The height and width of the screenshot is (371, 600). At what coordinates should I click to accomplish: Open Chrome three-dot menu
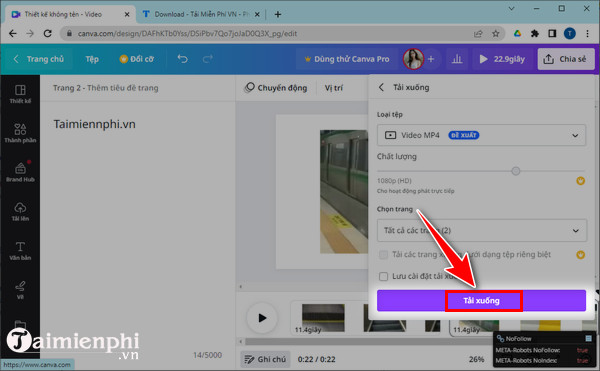click(587, 34)
